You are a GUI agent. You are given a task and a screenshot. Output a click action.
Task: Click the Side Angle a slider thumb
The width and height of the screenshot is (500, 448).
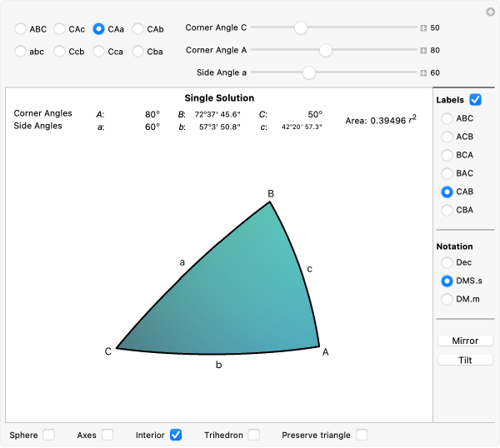coord(308,72)
